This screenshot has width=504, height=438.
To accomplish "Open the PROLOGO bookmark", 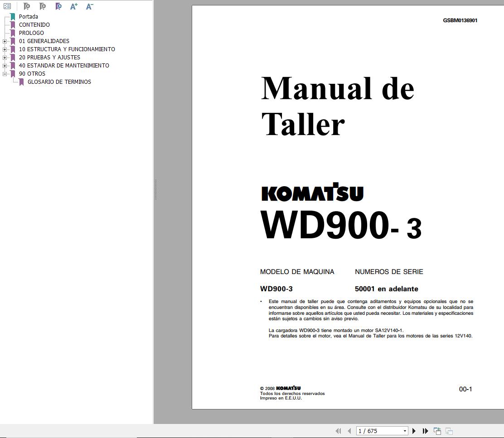I will tap(31, 33).
